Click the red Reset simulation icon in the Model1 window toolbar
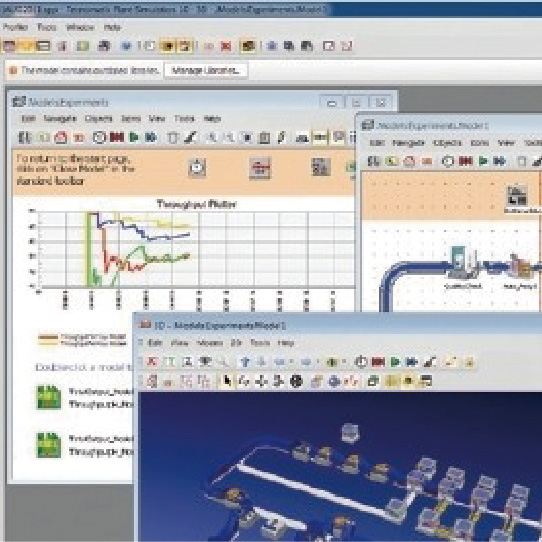The width and height of the screenshot is (542, 542). pyautogui.click(x=466, y=161)
